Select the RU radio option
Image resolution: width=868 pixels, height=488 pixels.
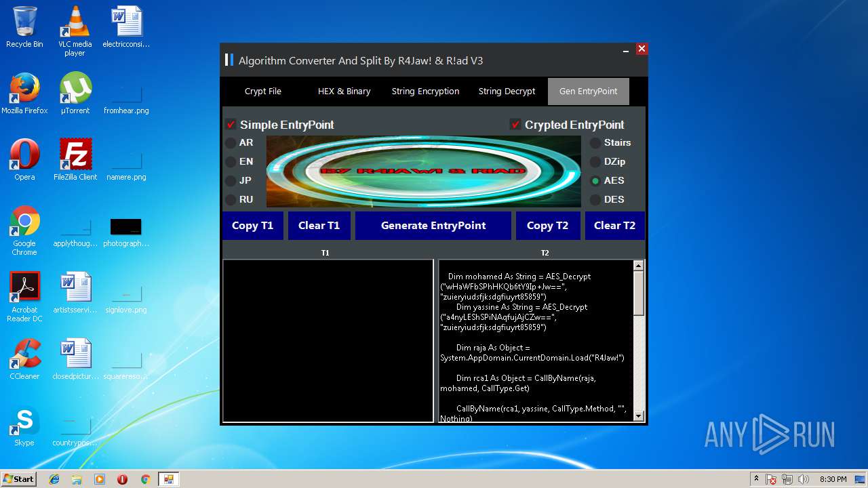click(231, 200)
